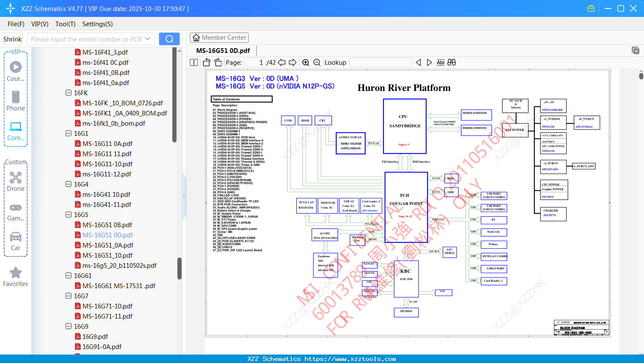Toggle whole-word match Abi icon
This screenshot has height=363, width=644.
pos(440,63)
